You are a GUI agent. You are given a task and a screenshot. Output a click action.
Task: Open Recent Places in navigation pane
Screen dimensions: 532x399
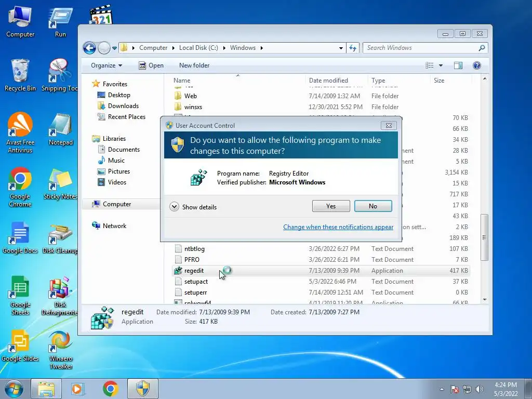[121, 117]
